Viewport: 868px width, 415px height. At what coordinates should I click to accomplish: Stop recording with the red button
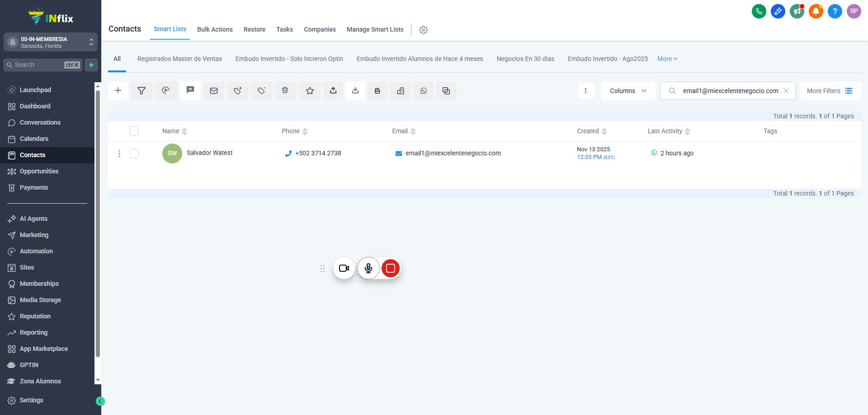[x=391, y=268]
